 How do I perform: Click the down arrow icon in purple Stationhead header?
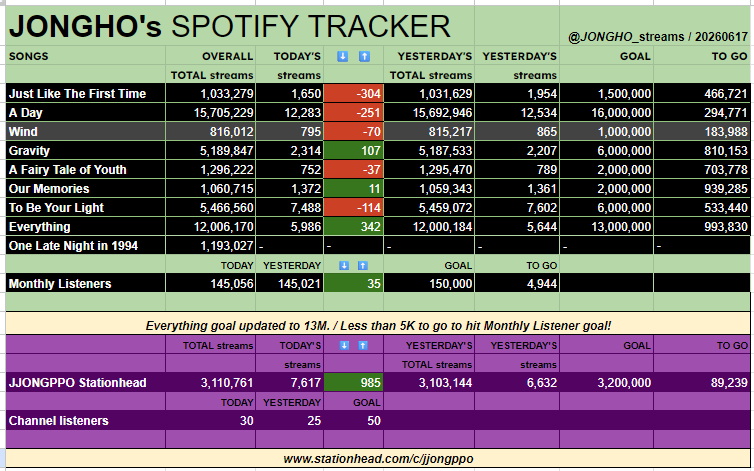pos(344,345)
